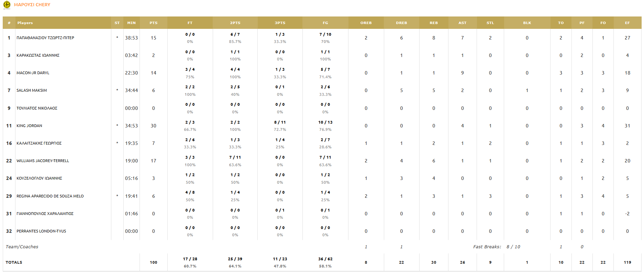The image size is (644, 273).
Task: Open REGINA APARECIDO DE SOUZA MELO entry
Action: 50,196
